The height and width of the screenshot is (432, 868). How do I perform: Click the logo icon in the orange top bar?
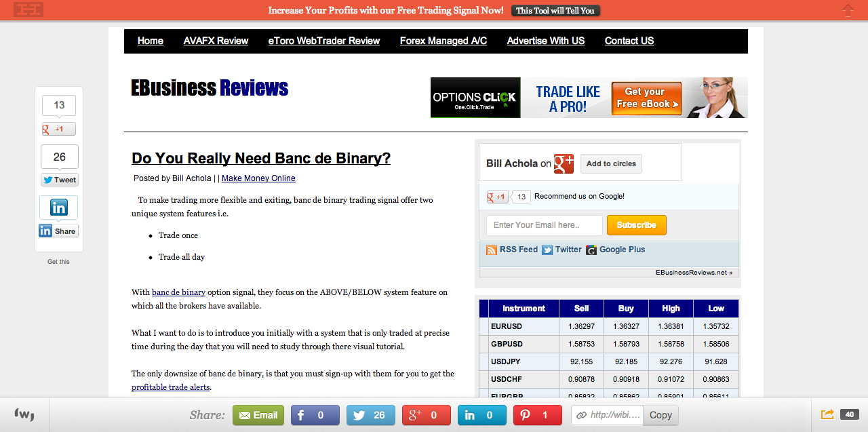click(28, 10)
